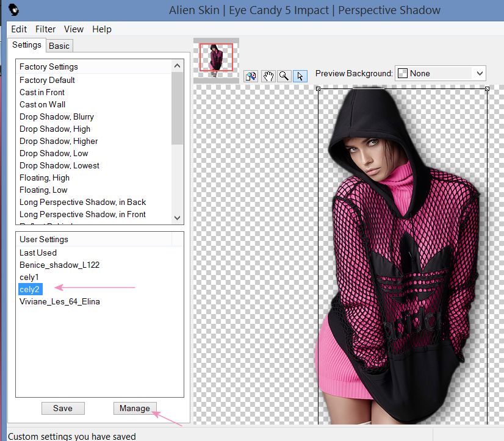Screen dimensions: 504x441
Task: Click the Factory Settings list header
Action: pos(94,66)
